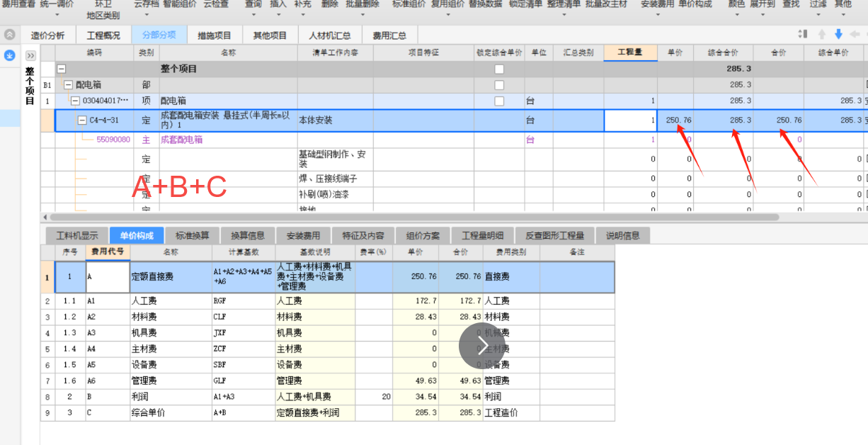Click the 费用查看 toolbar item

tap(18, 4)
